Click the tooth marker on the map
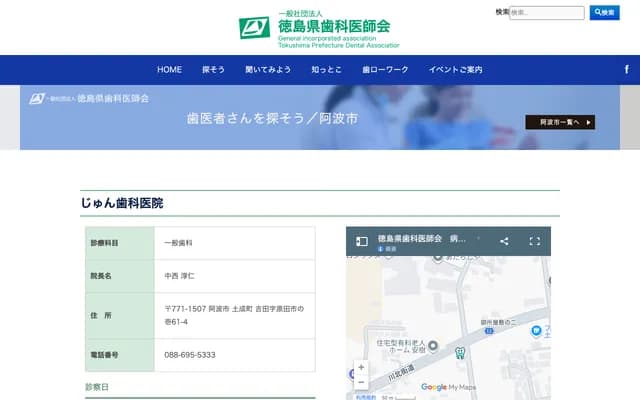 click(460, 352)
